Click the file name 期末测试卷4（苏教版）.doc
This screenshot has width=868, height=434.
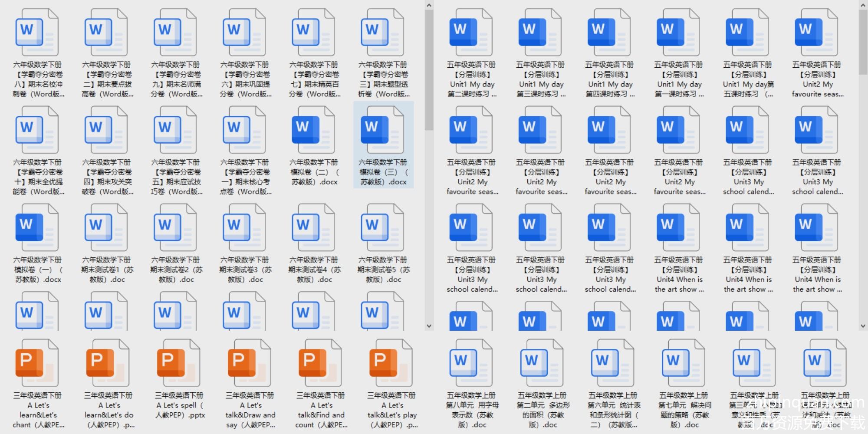[x=314, y=270]
